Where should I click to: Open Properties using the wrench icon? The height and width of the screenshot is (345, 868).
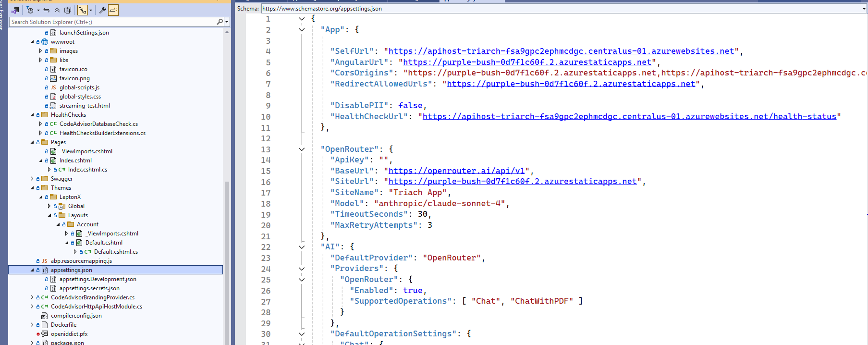102,10
